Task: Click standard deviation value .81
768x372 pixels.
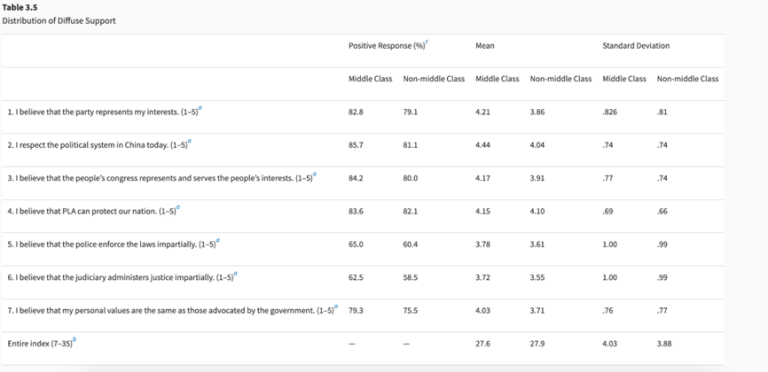Action: click(x=662, y=112)
